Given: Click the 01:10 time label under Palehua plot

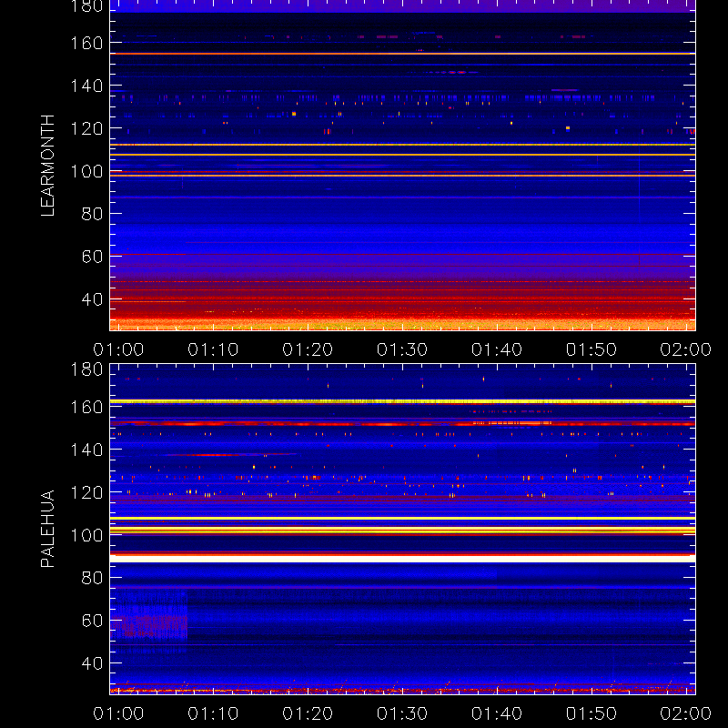Looking at the screenshot, I should point(213,713).
